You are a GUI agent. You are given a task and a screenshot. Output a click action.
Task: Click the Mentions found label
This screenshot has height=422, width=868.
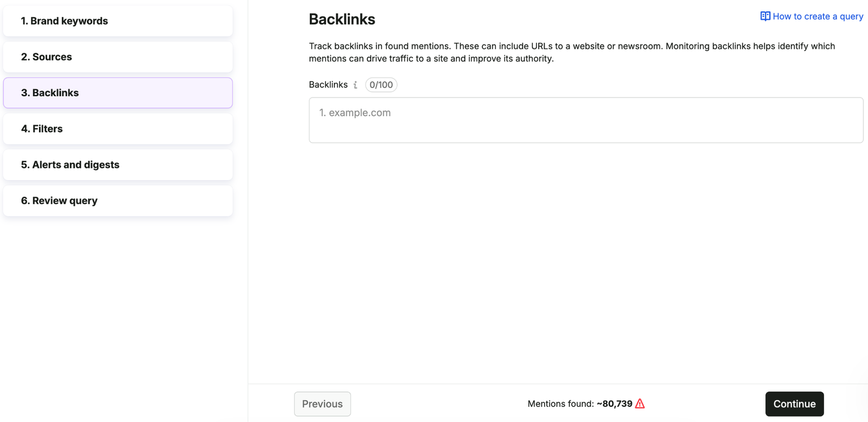[x=560, y=404]
